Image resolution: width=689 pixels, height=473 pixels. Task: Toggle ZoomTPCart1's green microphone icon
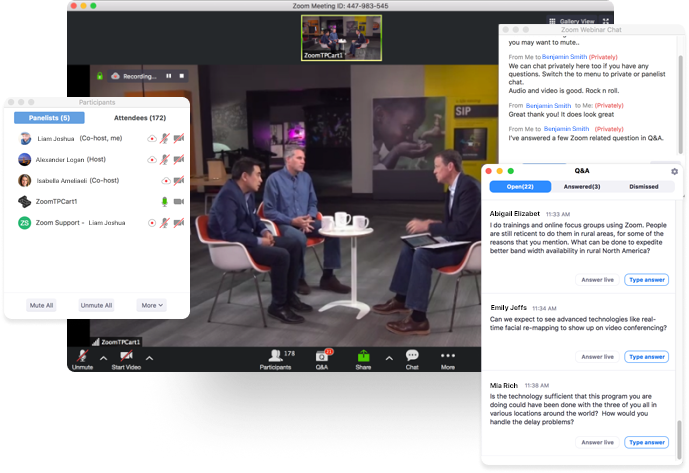[x=165, y=201]
